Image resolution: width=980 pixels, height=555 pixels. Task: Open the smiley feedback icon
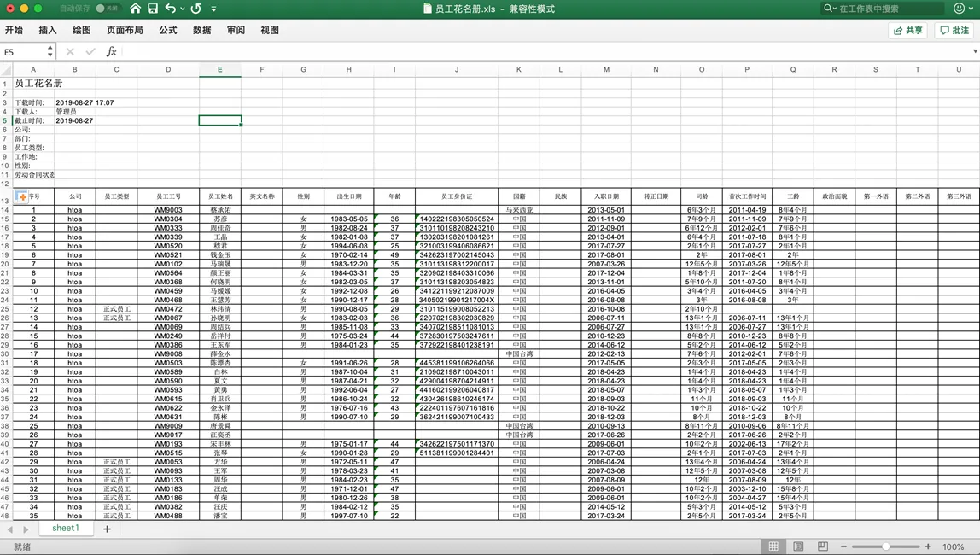[x=959, y=9]
